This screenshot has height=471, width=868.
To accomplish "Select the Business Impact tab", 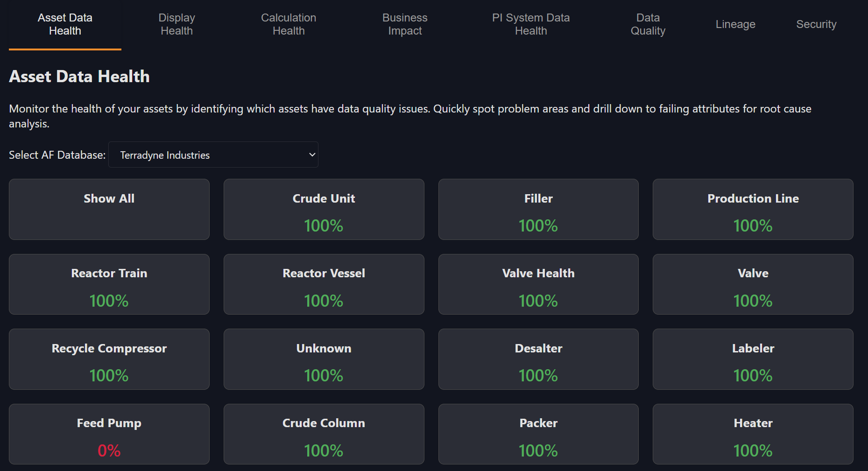I will 404,24.
